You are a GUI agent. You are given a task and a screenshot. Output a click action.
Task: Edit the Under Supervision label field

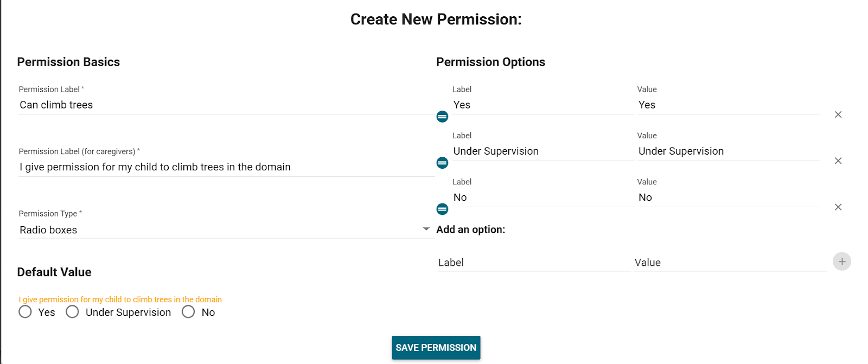pos(542,151)
